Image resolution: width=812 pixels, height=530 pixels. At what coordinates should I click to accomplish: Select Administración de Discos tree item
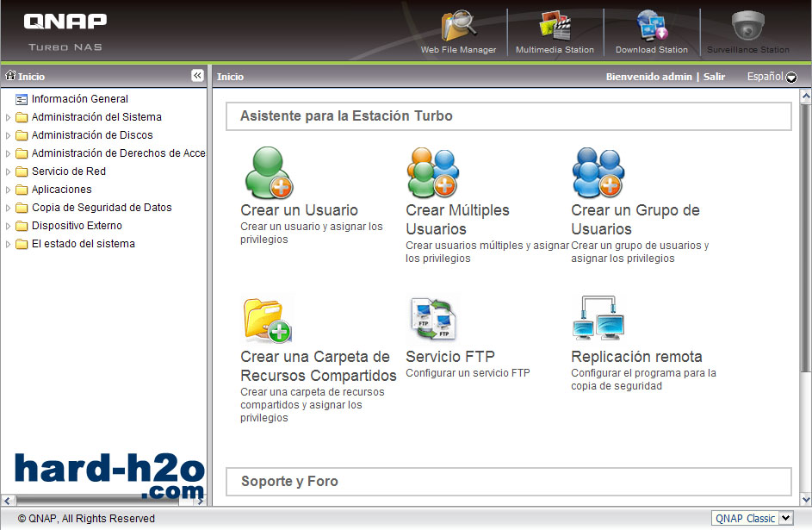click(92, 134)
